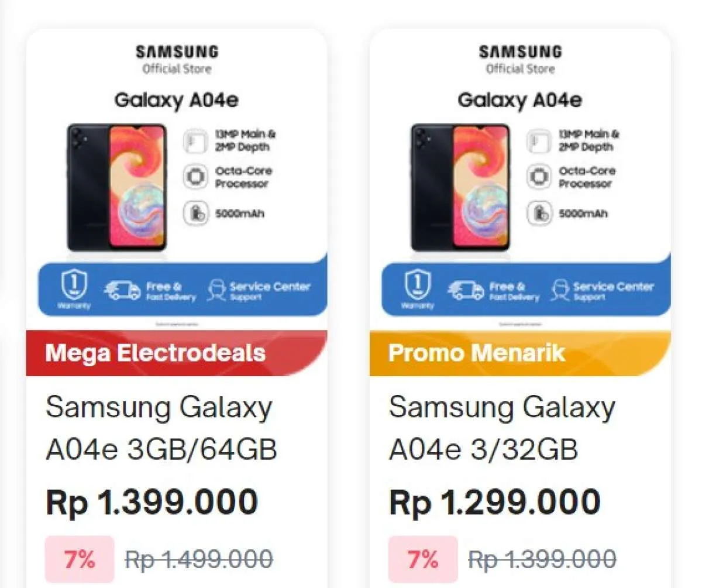The width and height of the screenshot is (702, 588).
Task: Click the Octa-Core processor icon on the Promo Menarik card
Action: tap(538, 177)
